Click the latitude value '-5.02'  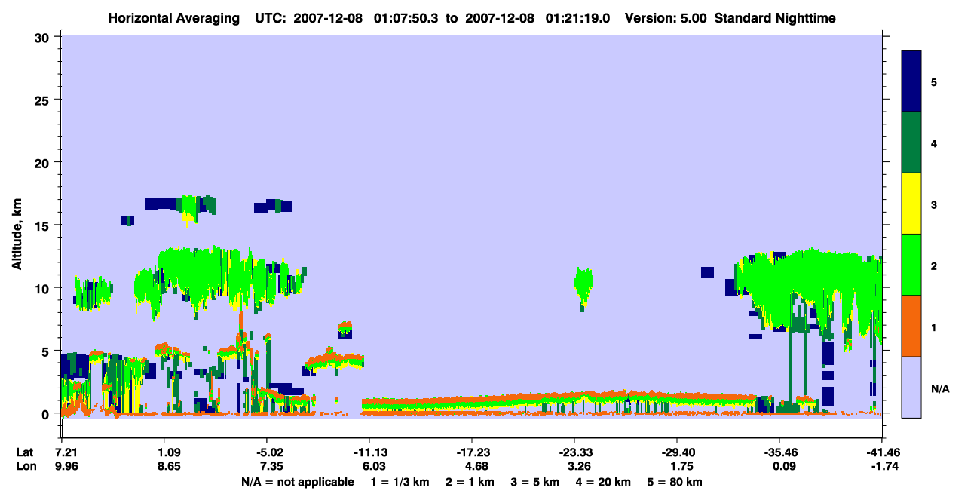[x=269, y=452]
